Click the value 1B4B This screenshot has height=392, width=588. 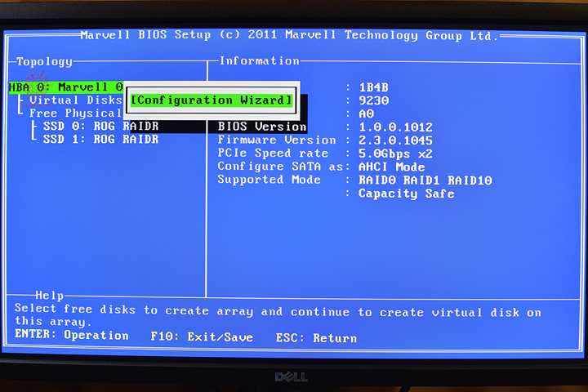(373, 87)
